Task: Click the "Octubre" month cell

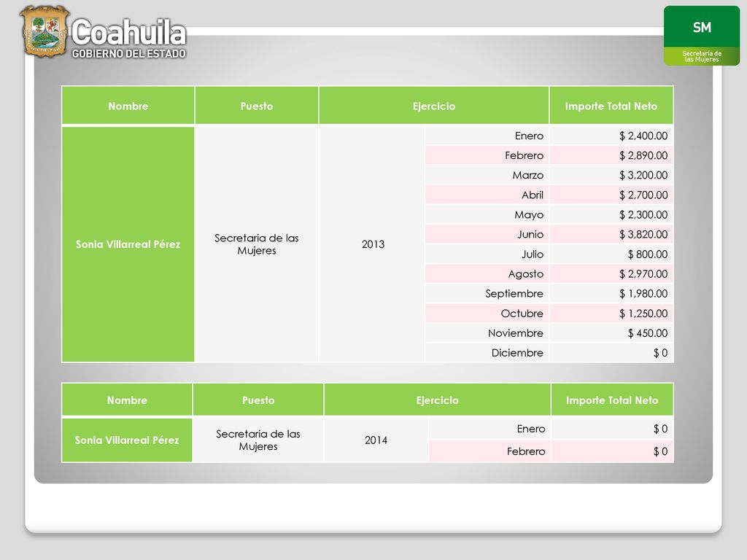Action: click(x=487, y=314)
